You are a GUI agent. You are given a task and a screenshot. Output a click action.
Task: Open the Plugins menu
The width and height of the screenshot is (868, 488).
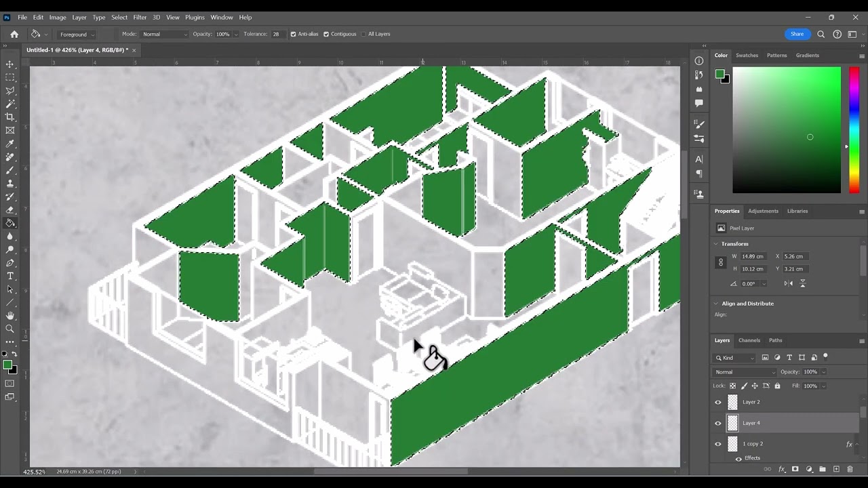(x=195, y=17)
